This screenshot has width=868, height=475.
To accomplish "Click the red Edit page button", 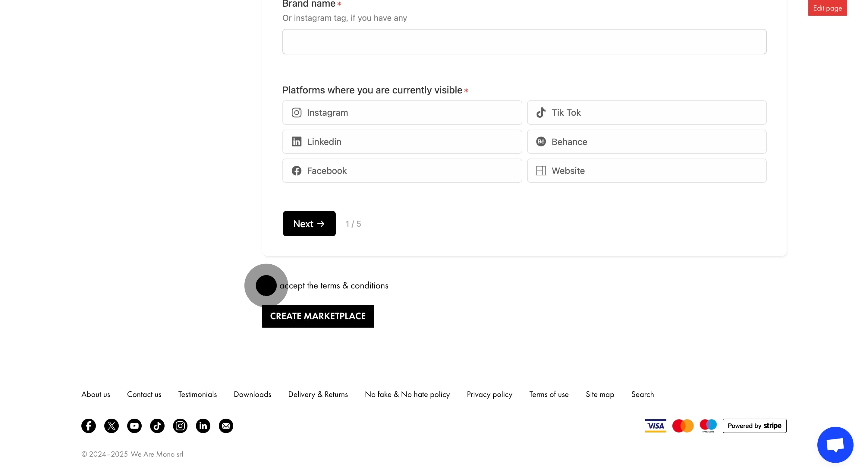I will coord(827,8).
